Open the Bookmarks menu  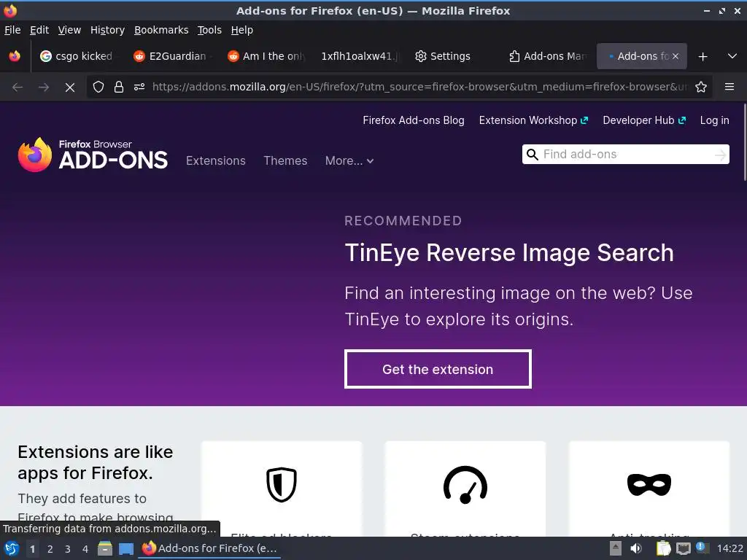pos(161,30)
